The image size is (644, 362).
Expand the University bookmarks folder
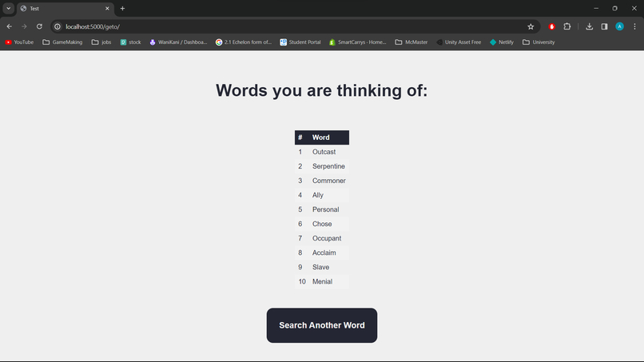point(539,42)
